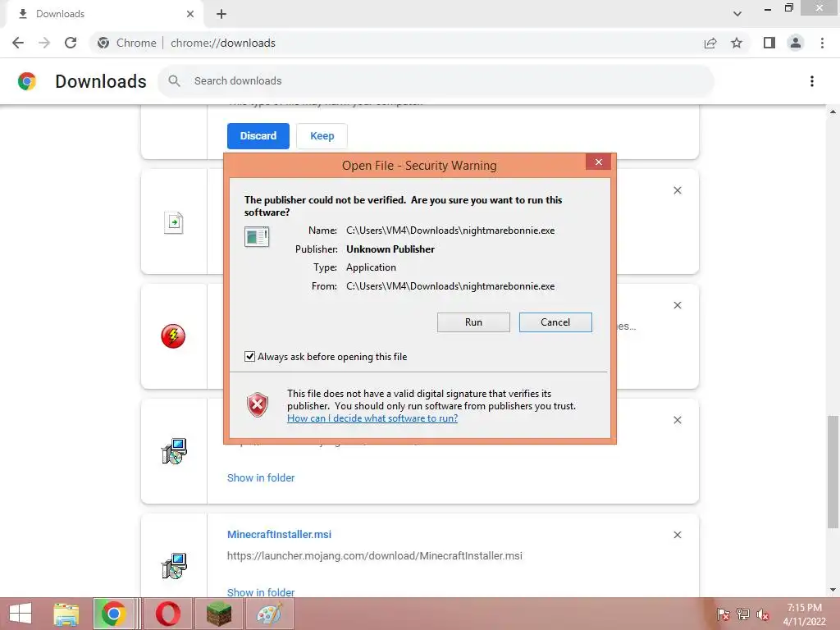Viewport: 840px width, 630px height.
Task: Click the scrollbar down arrow
Action: click(833, 590)
